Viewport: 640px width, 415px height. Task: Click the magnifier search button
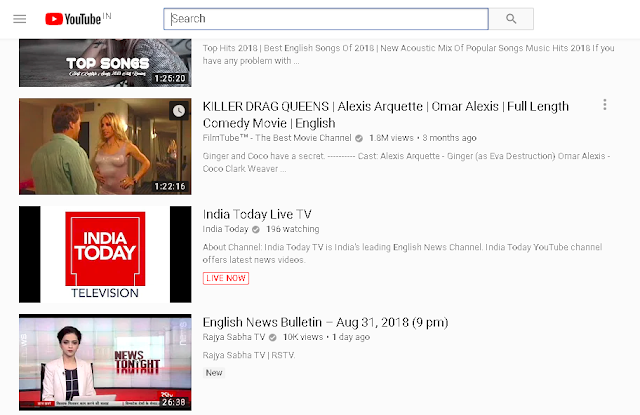pyautogui.click(x=511, y=19)
